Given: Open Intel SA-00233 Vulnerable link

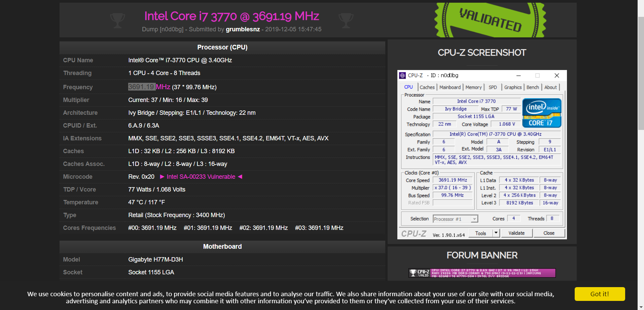Looking at the screenshot, I should tap(201, 177).
